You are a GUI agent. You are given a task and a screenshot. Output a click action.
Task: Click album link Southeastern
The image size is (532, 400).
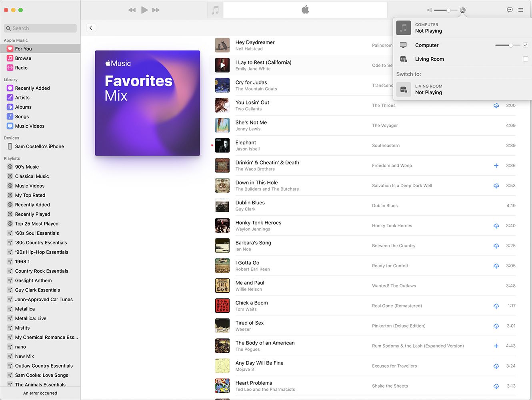click(x=386, y=146)
